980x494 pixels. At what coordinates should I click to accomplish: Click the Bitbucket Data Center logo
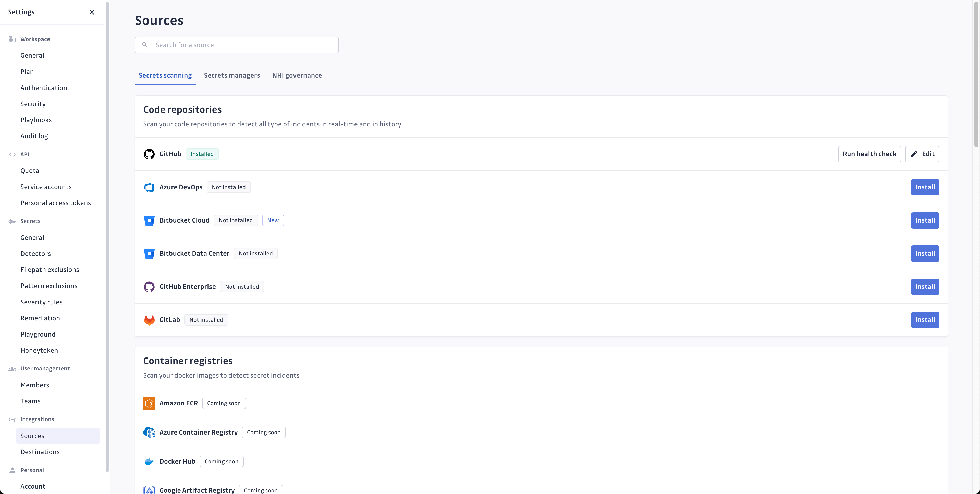(x=149, y=254)
